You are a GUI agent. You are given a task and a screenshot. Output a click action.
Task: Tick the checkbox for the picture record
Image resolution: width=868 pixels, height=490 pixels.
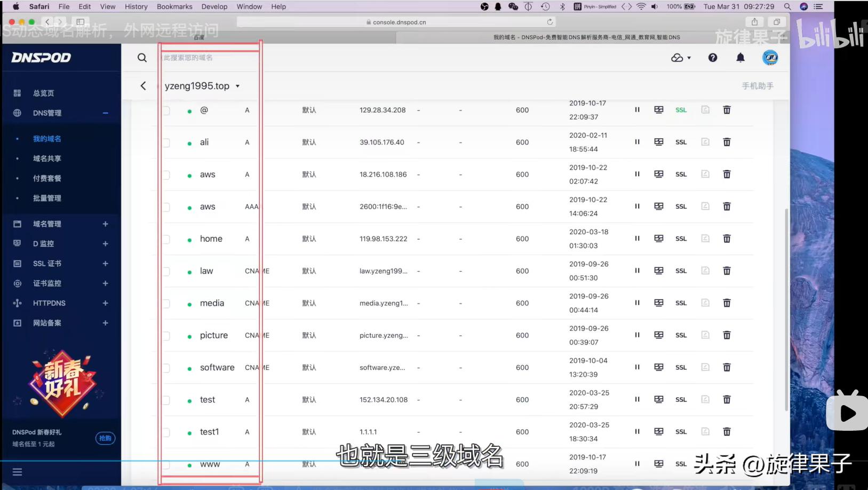[166, 335]
